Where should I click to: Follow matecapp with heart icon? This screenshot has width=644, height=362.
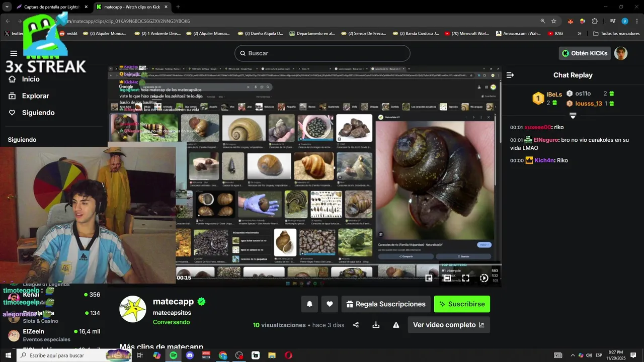[330, 304]
